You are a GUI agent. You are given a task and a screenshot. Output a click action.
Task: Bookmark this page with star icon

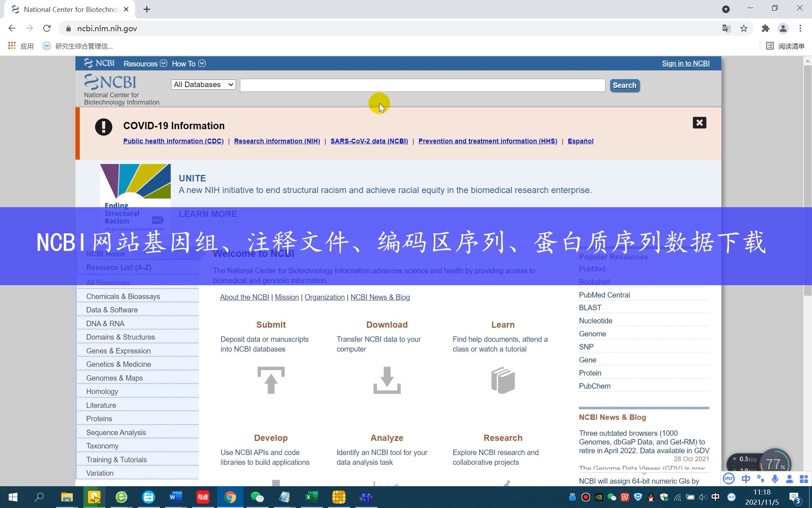click(744, 28)
